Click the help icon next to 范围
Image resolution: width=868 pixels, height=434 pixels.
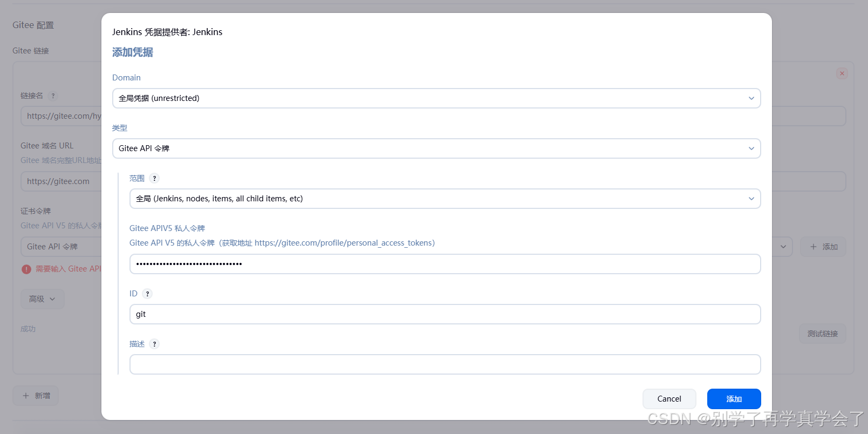pos(154,178)
